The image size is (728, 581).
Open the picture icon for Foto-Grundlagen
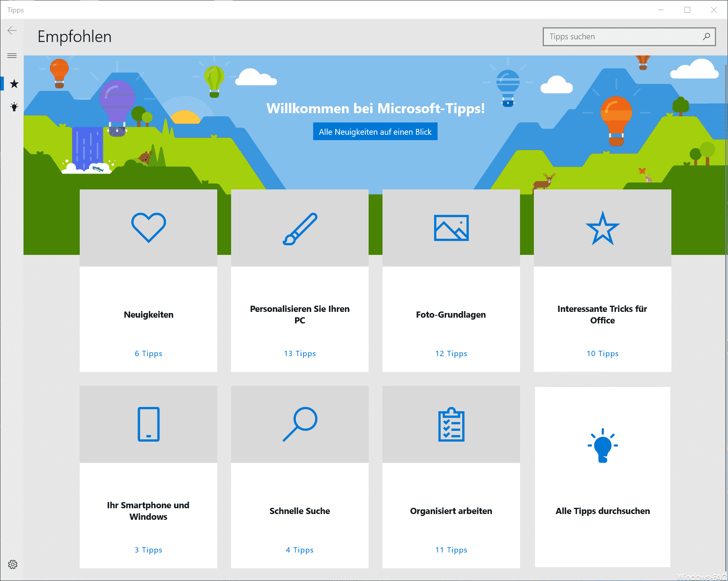pyautogui.click(x=451, y=228)
